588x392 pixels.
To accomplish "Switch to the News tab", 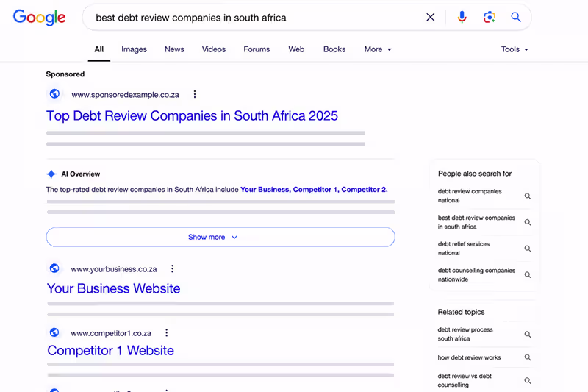I will click(174, 49).
